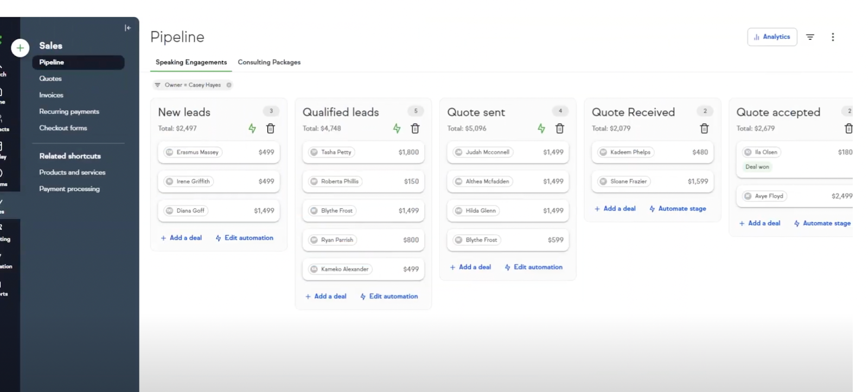Click Ila Olsen contact avatar icon
868x392 pixels.
[x=748, y=152]
